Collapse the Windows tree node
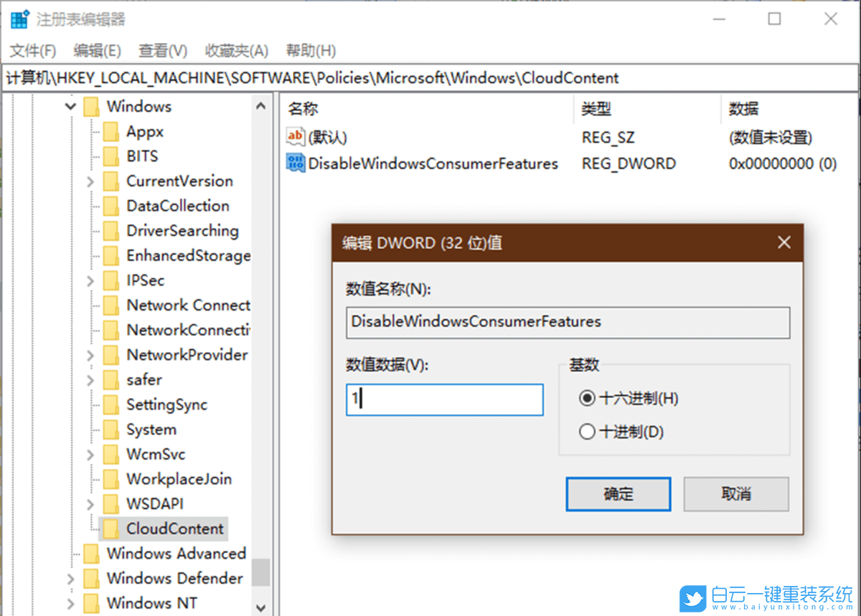Image resolution: width=861 pixels, height=616 pixels. pos(70,105)
